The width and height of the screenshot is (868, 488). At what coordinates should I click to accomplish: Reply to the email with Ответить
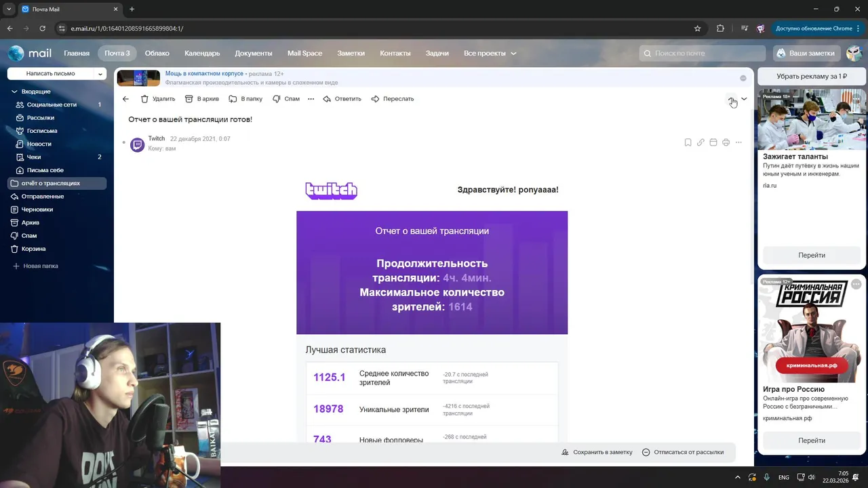pos(342,99)
